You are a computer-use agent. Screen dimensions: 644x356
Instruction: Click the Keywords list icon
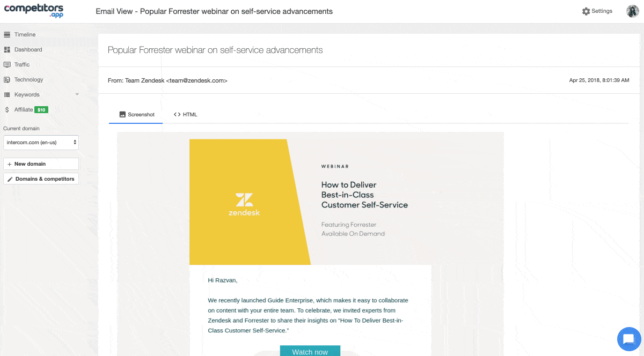pos(7,94)
